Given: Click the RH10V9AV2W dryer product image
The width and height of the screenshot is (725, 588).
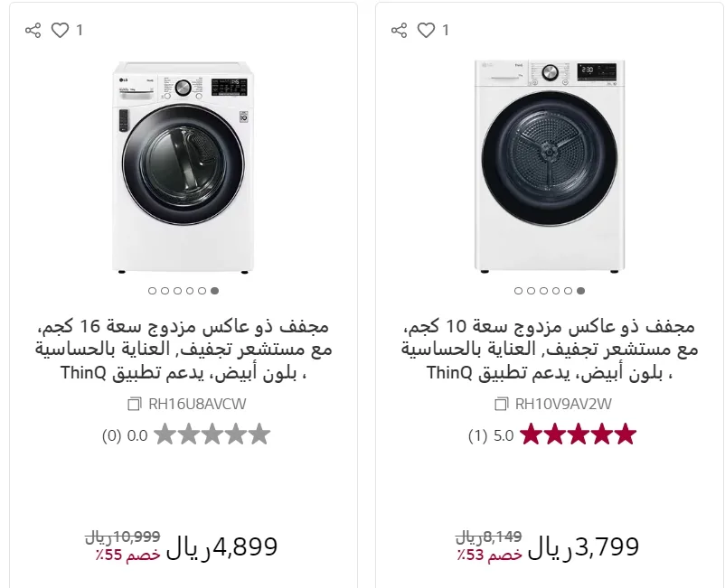Looking at the screenshot, I should coord(550,166).
